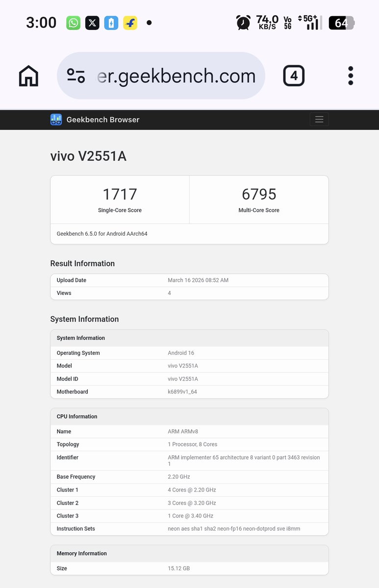Click the Geekbench Browser logo icon
The image size is (379, 588).
click(56, 120)
